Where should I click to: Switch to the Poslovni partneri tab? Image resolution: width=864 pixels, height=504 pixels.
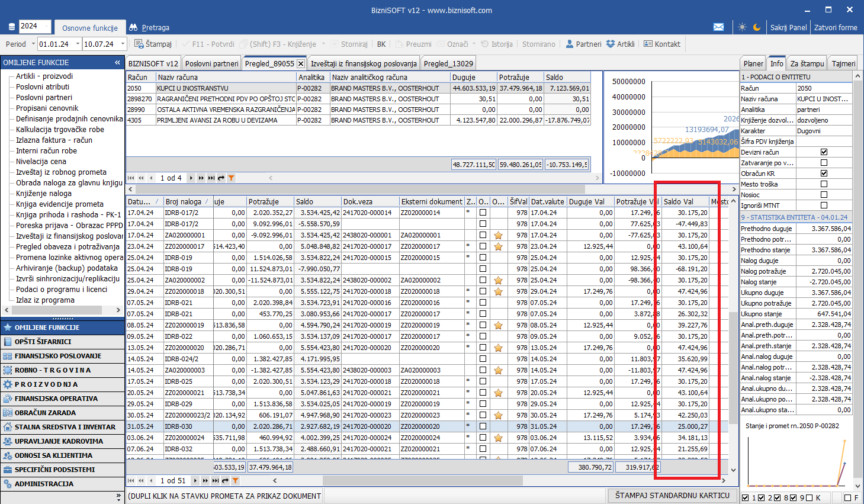click(x=211, y=63)
